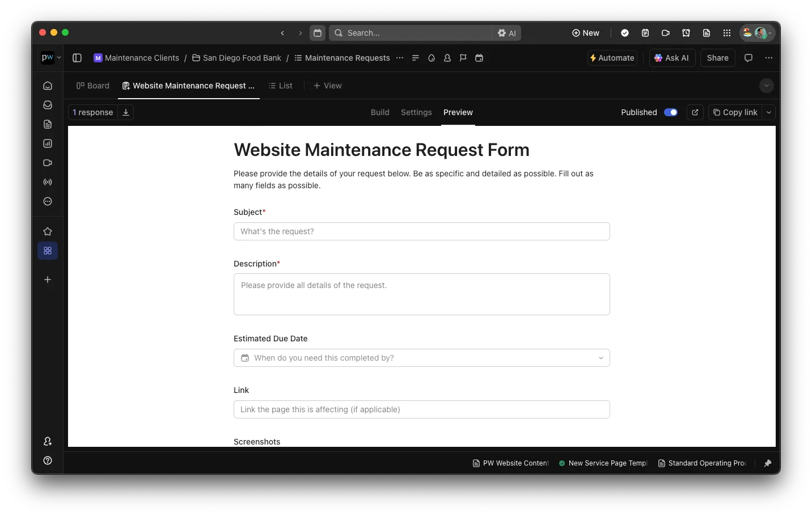Open the Home icon in left sidebar
This screenshot has height=516, width=812.
pos(48,86)
